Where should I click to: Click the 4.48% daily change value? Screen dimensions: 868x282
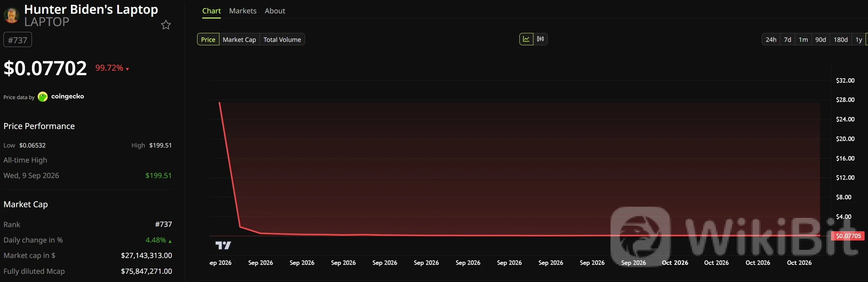pyautogui.click(x=156, y=240)
